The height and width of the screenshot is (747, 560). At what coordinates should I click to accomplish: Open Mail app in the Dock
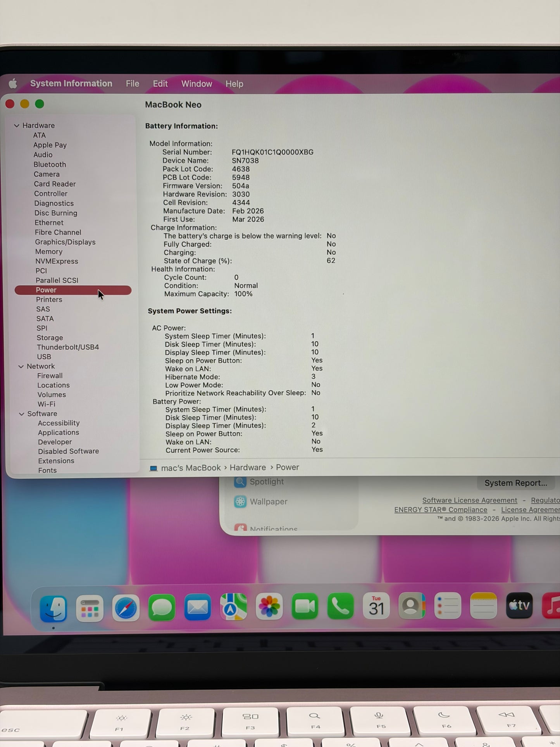point(197,607)
